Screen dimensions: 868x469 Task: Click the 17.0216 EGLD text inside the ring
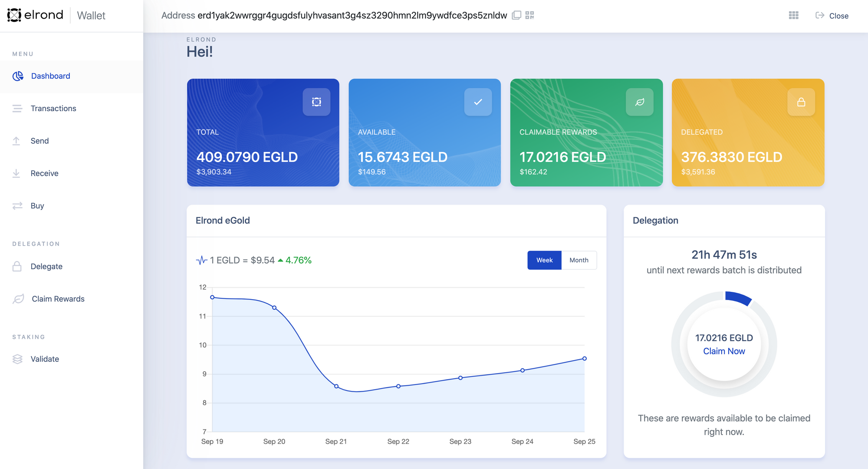coord(724,338)
